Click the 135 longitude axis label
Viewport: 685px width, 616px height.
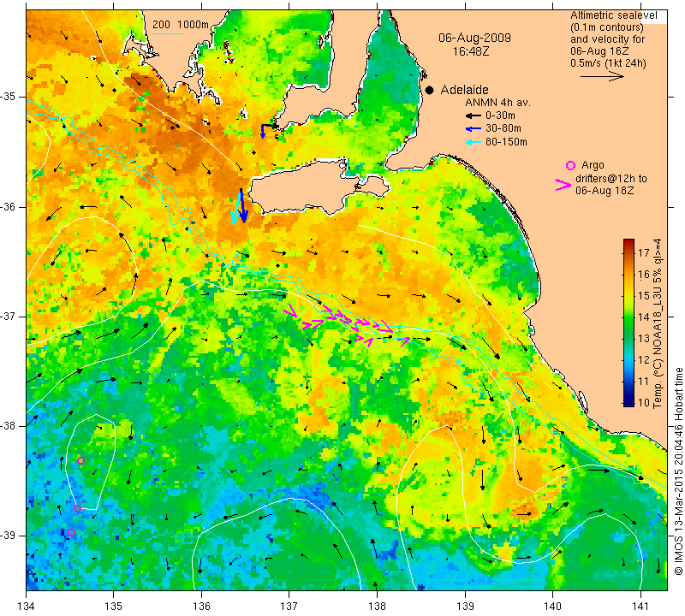click(x=114, y=607)
